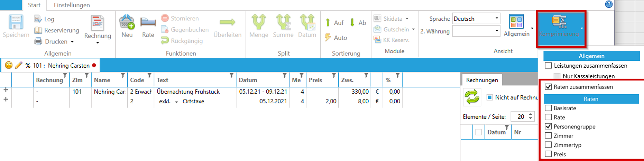644x161 pixels.
Task: Open the Sprache dropdown
Action: [497, 19]
